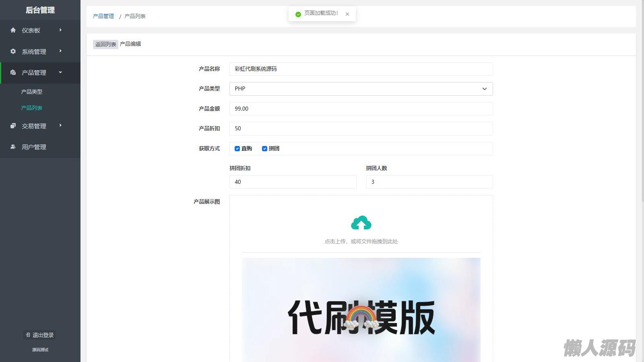Collapse the 产品管理 menu arrow
644x362 pixels.
click(x=60, y=72)
